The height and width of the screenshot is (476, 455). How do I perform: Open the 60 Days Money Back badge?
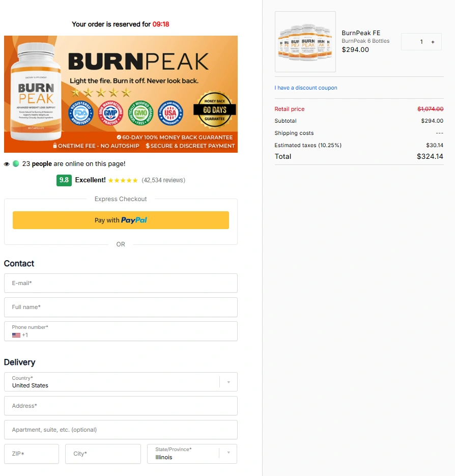214,111
